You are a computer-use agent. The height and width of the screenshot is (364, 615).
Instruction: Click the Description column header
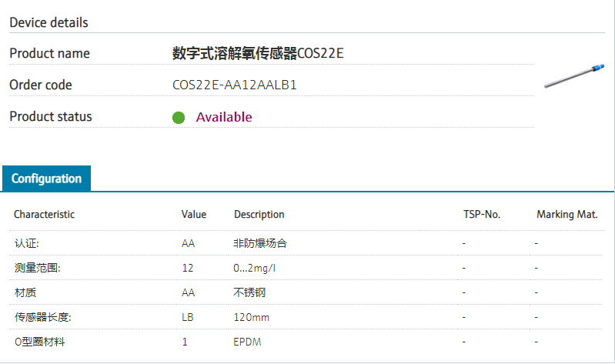tap(259, 215)
